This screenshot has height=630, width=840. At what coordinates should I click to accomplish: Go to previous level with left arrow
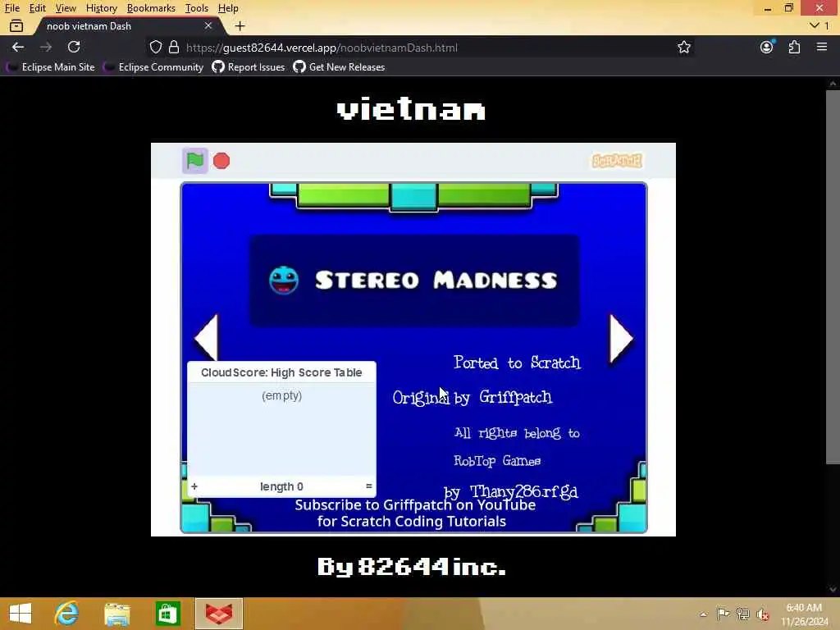coord(206,337)
